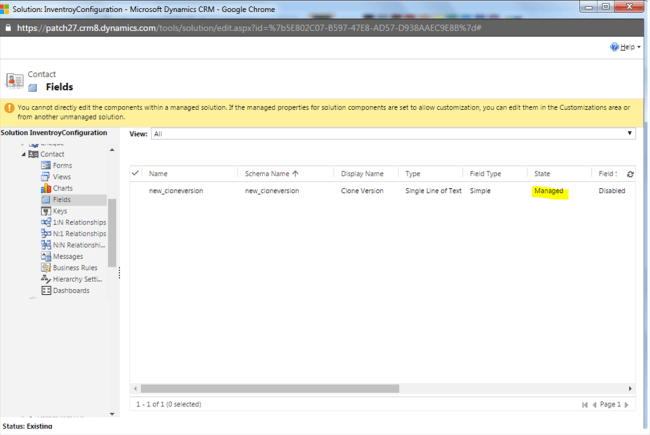Sort by Name column header
650x435 pixels.
click(158, 174)
